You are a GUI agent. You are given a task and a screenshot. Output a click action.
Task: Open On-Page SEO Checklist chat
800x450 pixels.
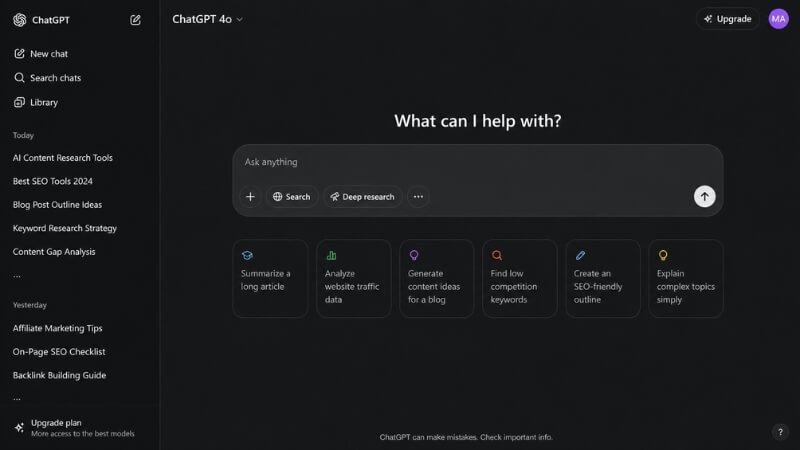click(x=59, y=352)
